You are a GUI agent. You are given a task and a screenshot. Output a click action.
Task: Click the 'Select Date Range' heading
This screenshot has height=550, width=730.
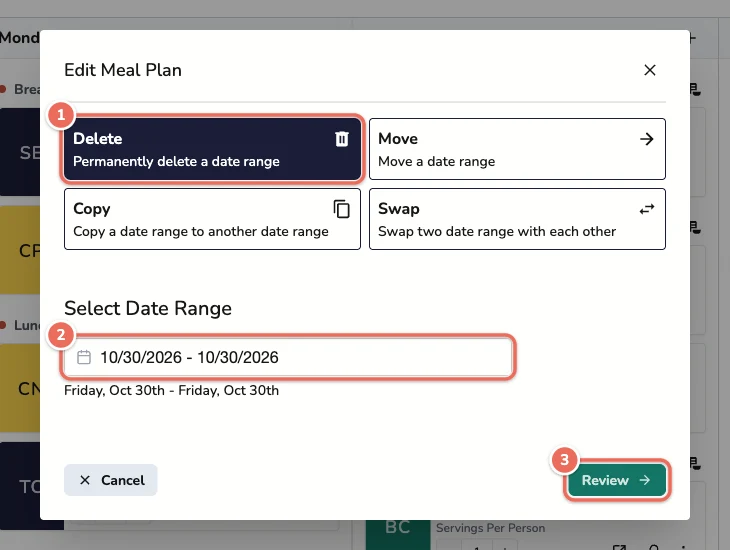[148, 308]
